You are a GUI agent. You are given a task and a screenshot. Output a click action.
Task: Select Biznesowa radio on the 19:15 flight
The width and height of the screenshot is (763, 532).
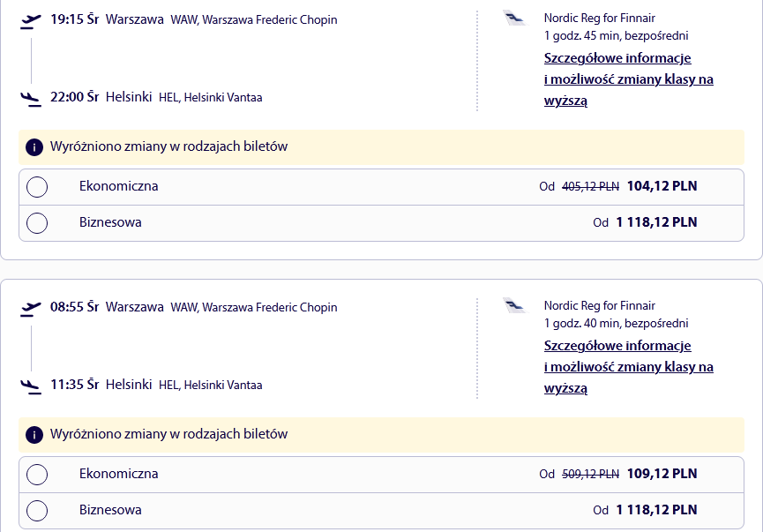[x=37, y=223]
